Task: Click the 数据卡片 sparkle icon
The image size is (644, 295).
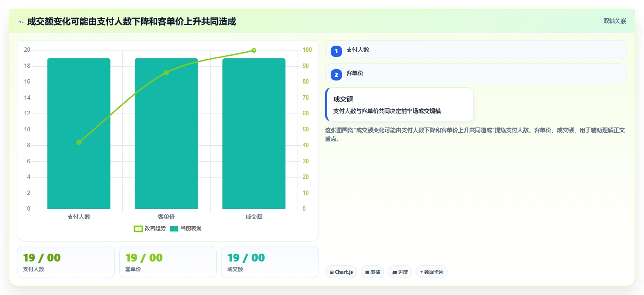Action: [421, 272]
